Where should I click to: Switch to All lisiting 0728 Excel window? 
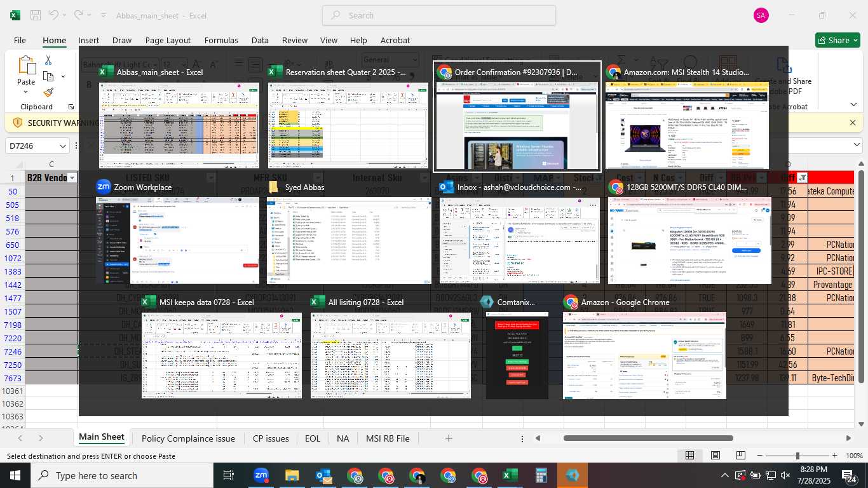(391, 347)
